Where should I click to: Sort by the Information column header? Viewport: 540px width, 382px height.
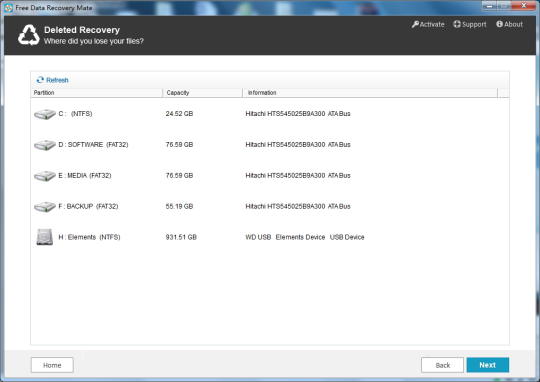click(370, 93)
